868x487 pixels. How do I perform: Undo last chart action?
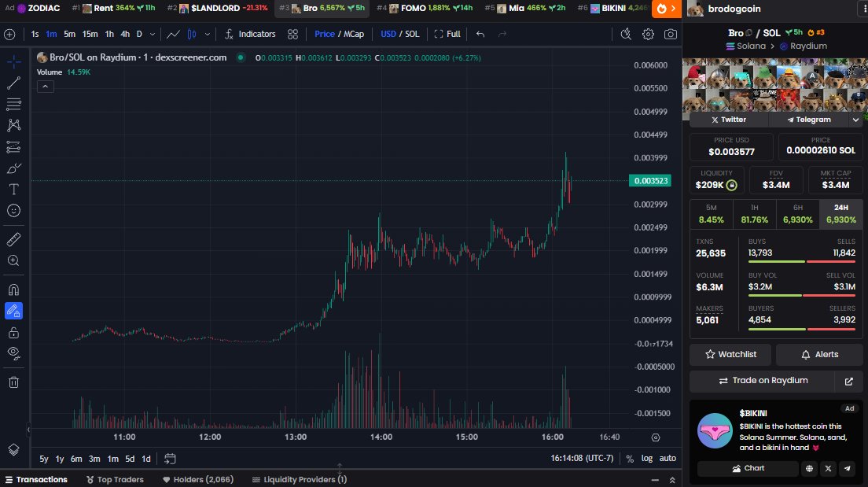[480, 35]
